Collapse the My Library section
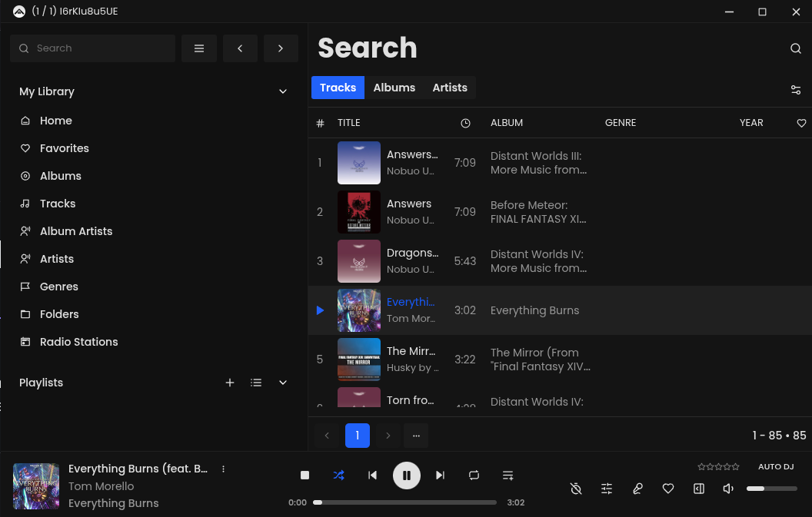The height and width of the screenshot is (517, 812). (282, 91)
